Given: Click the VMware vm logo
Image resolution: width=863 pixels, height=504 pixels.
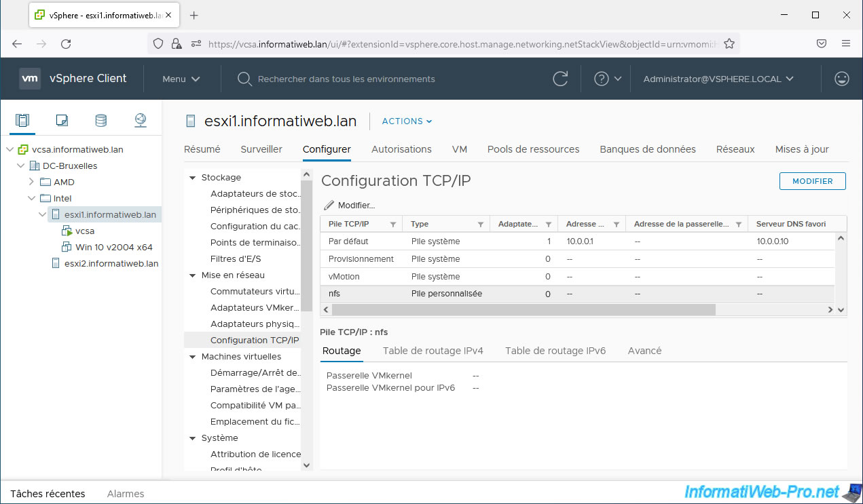Looking at the screenshot, I should [30, 79].
